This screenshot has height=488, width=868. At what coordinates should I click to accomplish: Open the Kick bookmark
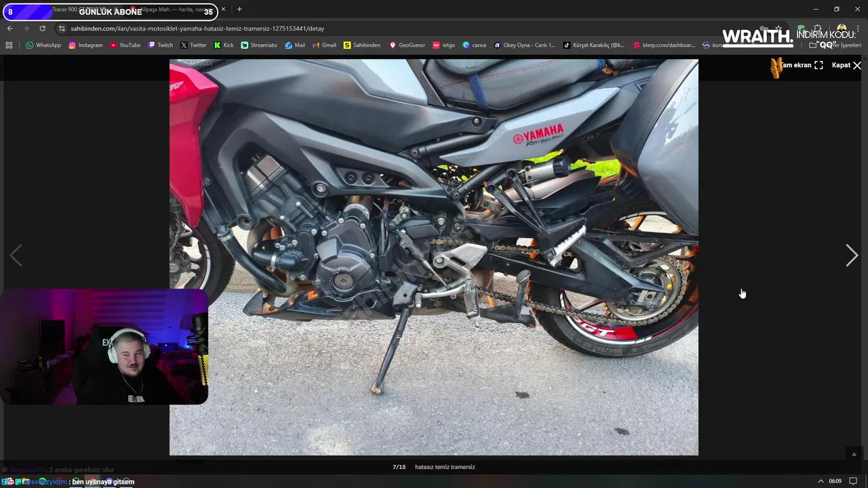pos(223,45)
